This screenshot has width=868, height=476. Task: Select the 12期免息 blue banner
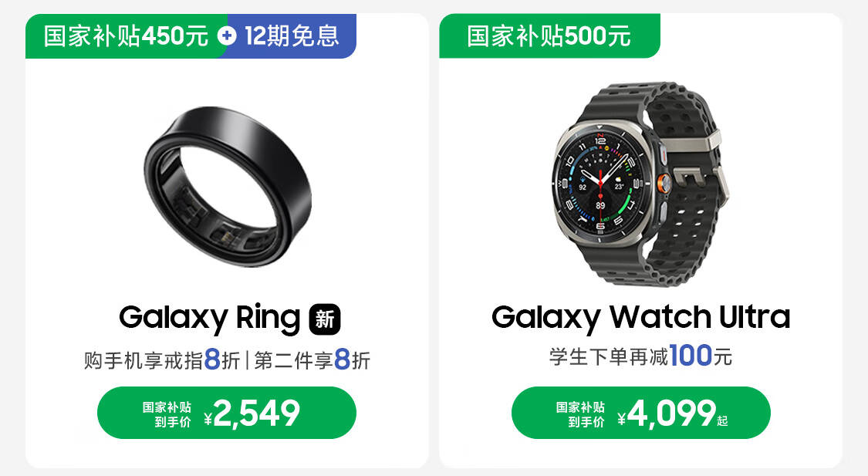point(292,36)
